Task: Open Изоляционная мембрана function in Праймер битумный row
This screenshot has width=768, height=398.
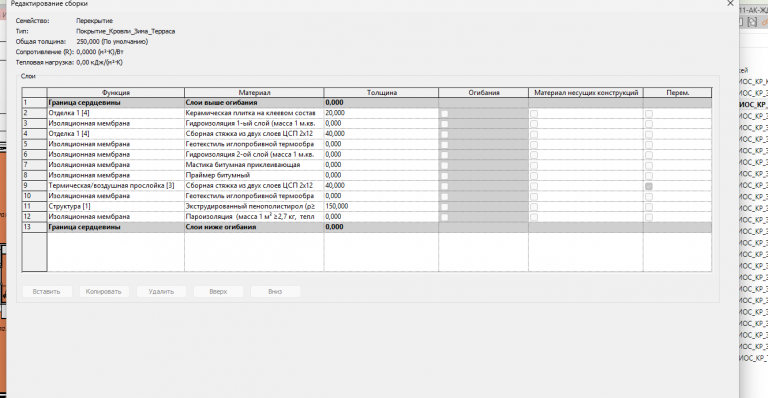Action: coord(116,175)
